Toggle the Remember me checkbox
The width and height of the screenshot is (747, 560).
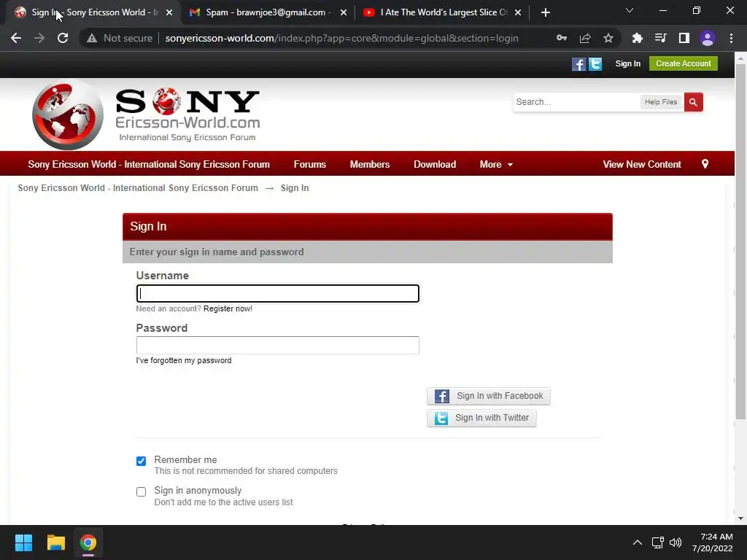(141, 461)
